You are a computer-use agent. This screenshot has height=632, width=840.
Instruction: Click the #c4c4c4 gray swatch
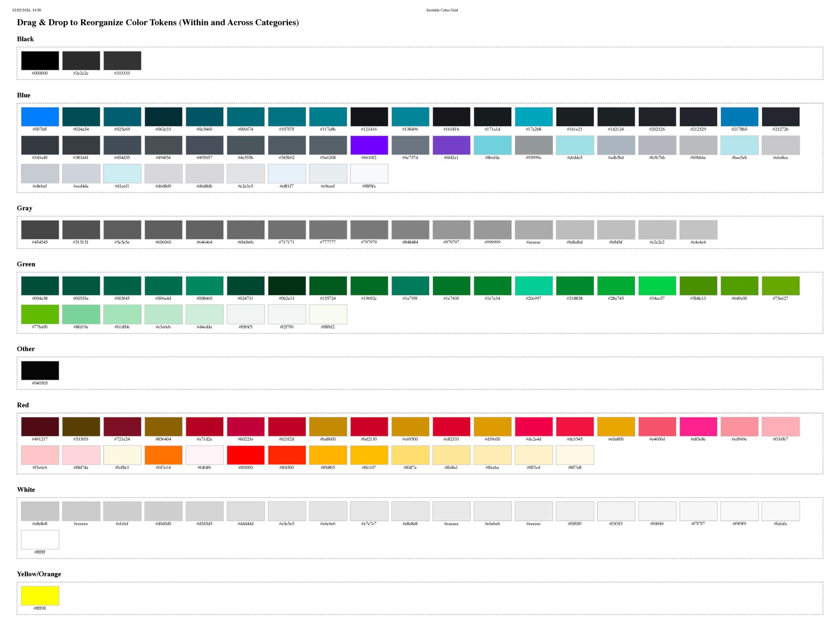[x=698, y=230]
